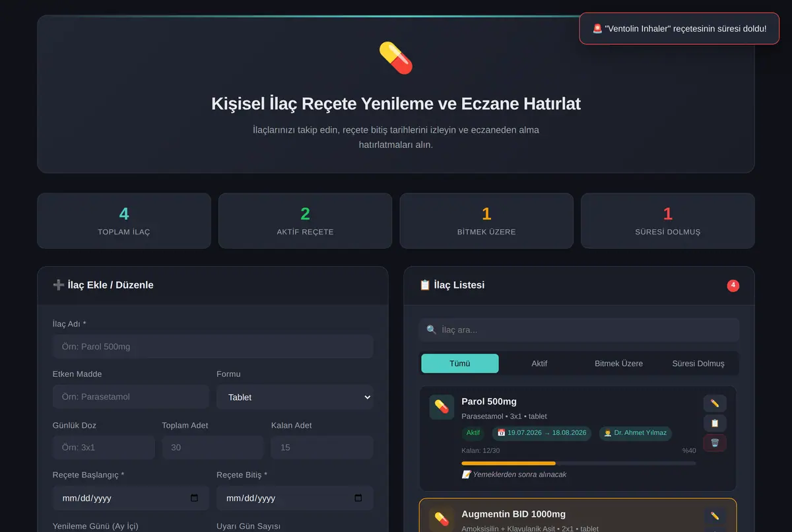Click the Bitmek Üzere stat card
This screenshot has width=792, height=532.
point(486,221)
